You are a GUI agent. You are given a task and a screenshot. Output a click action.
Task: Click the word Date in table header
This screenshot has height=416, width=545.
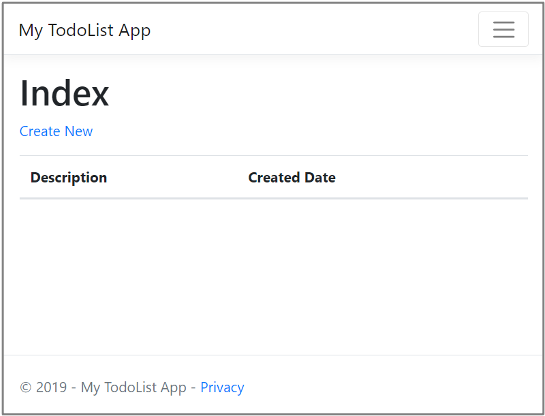tap(320, 178)
